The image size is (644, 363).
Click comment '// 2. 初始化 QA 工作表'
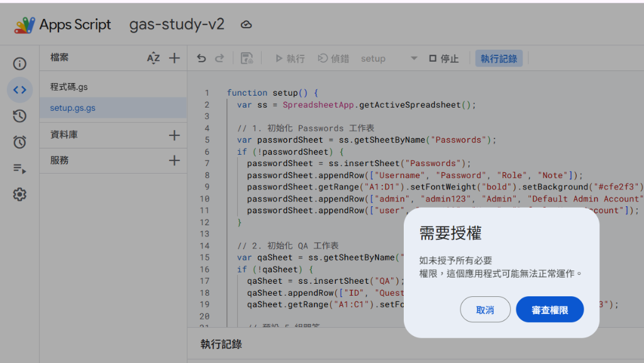coord(288,245)
